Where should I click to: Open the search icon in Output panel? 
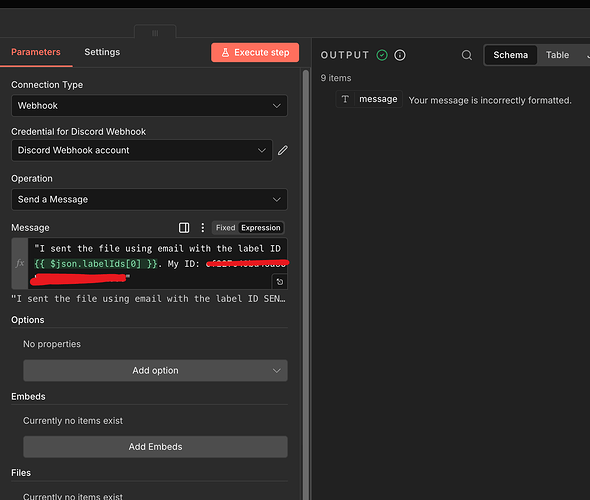click(x=467, y=55)
